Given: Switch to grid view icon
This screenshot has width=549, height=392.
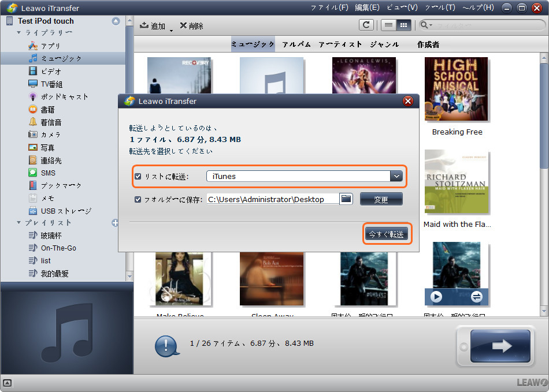Looking at the screenshot, I should [x=403, y=25].
